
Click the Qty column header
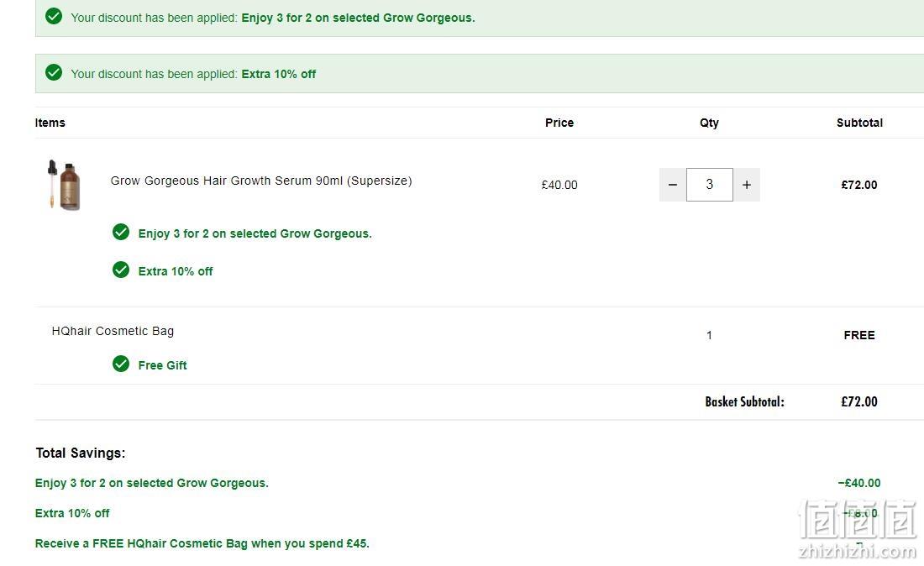[x=710, y=123]
